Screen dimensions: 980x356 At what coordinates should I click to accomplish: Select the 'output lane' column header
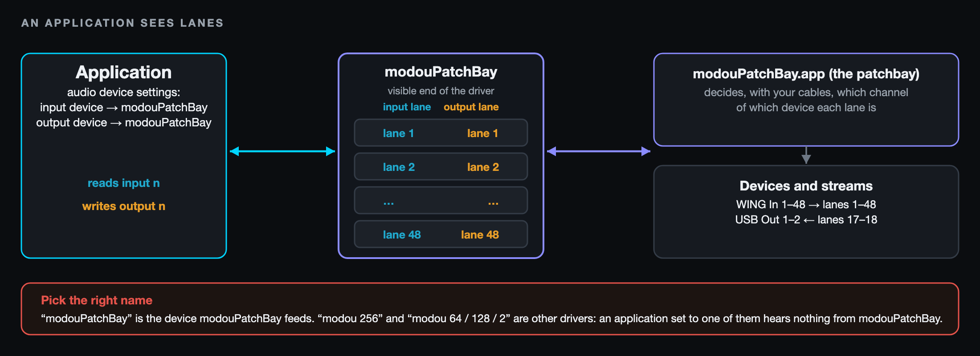471,107
